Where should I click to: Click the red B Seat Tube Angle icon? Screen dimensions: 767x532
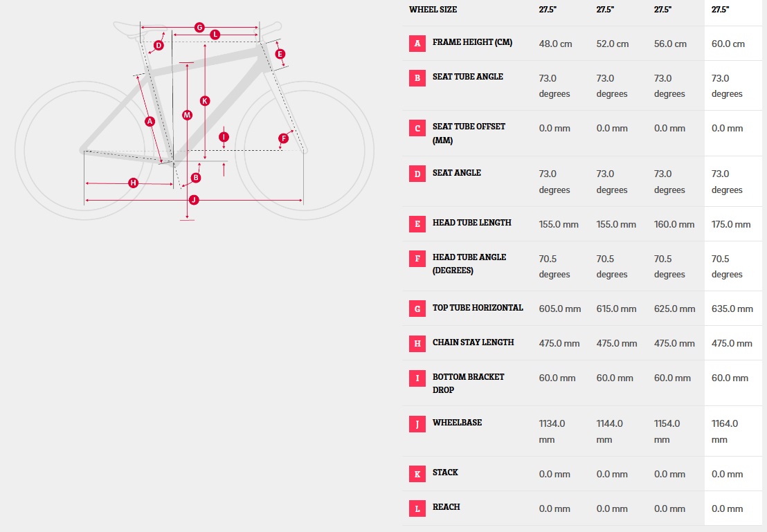pos(417,77)
